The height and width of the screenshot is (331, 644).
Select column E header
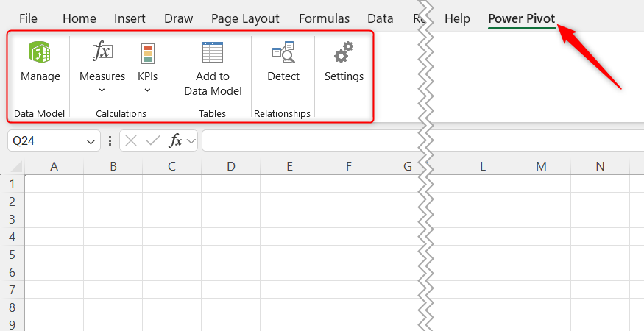(x=289, y=166)
